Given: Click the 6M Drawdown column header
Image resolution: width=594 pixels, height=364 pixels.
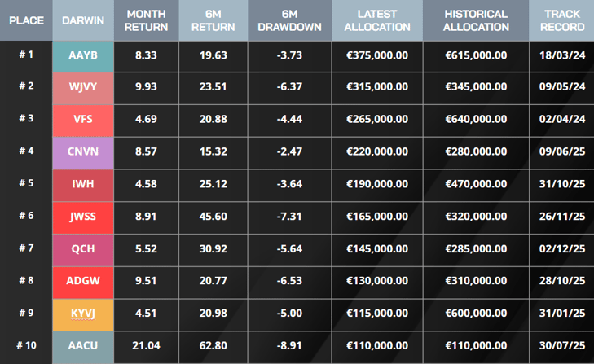Looking at the screenshot, I should (290, 20).
